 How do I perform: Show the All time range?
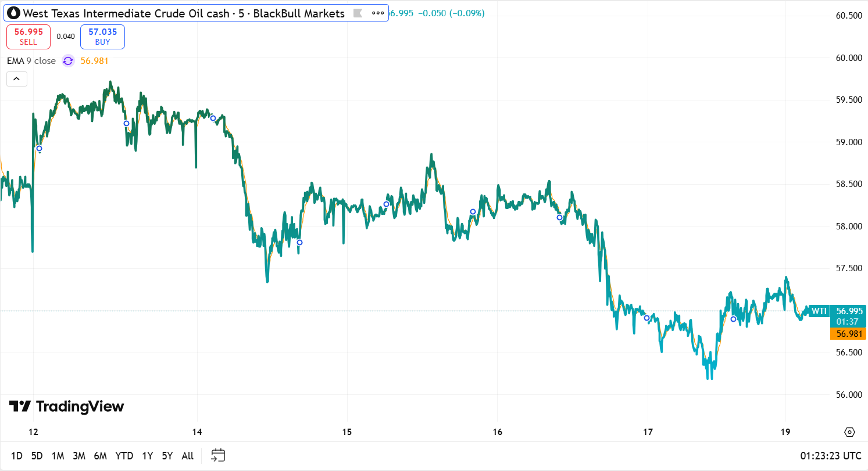pos(187,456)
